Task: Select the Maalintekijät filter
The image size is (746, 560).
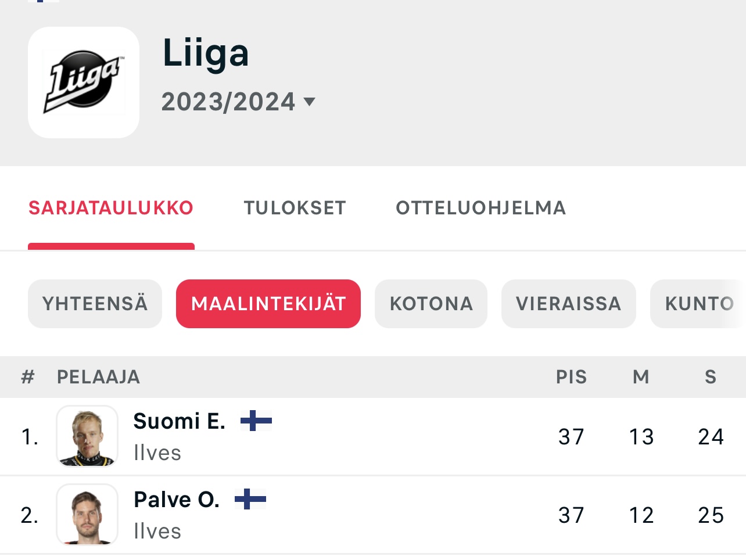Action: pos(268,304)
